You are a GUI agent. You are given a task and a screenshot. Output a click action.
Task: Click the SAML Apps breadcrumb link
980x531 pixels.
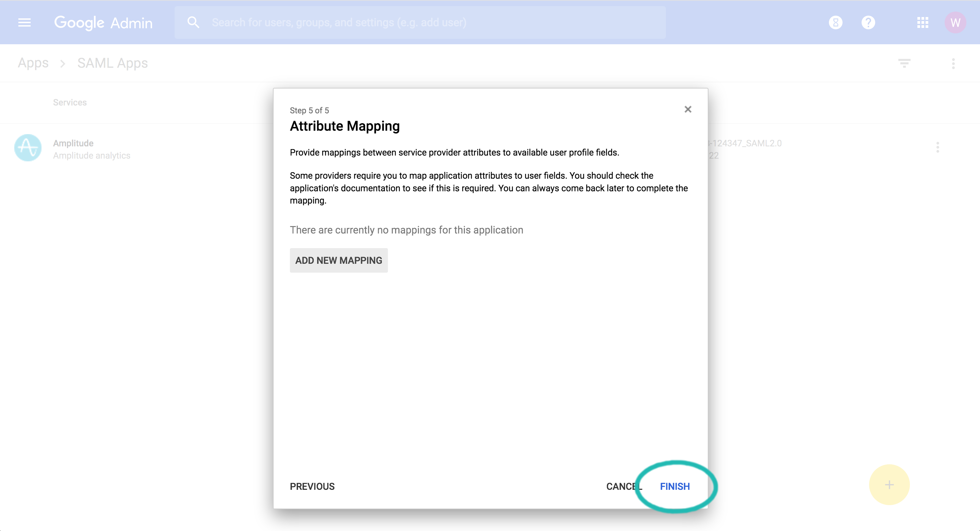112,63
